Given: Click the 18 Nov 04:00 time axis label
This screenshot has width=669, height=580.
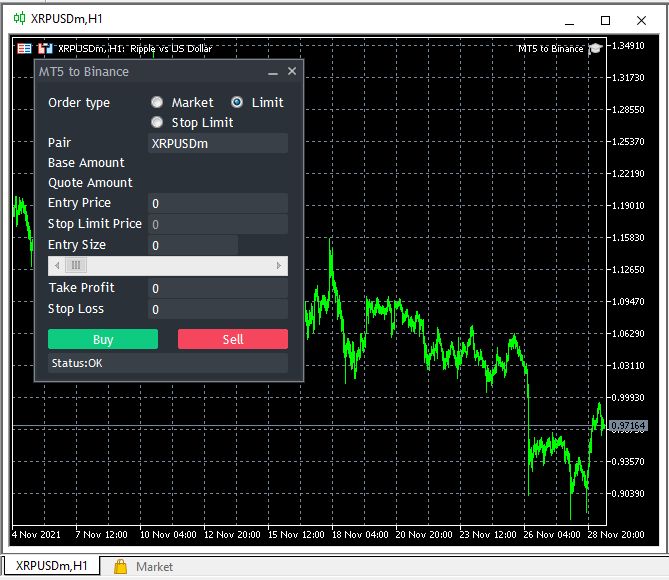Looking at the screenshot, I should pos(360,535).
